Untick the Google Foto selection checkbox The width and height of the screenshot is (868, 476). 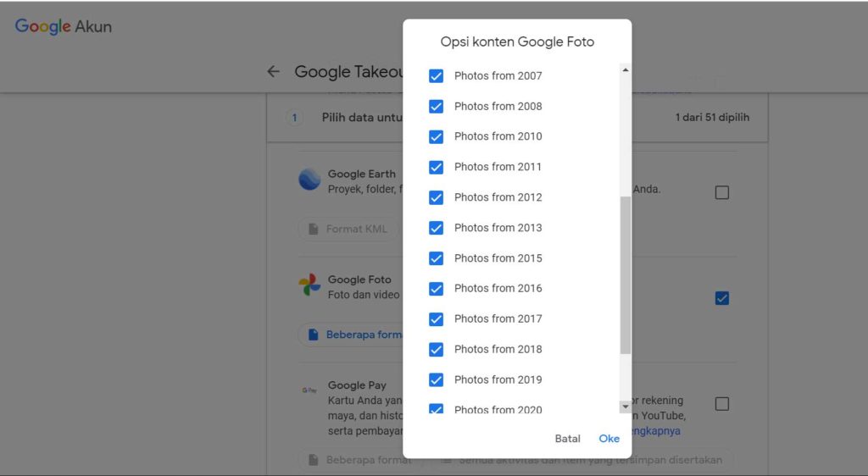pos(722,298)
